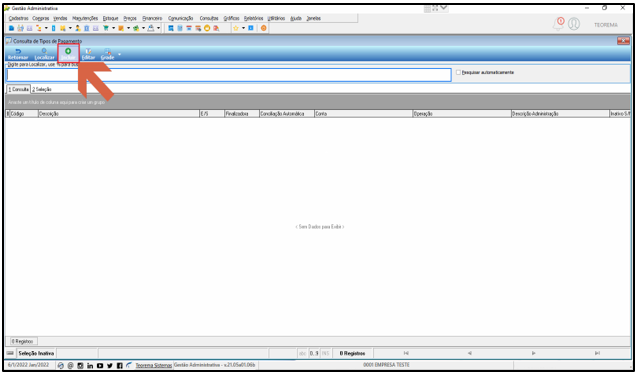Open the notification bell with red badge
This screenshot has height=375, width=639.
558,24
